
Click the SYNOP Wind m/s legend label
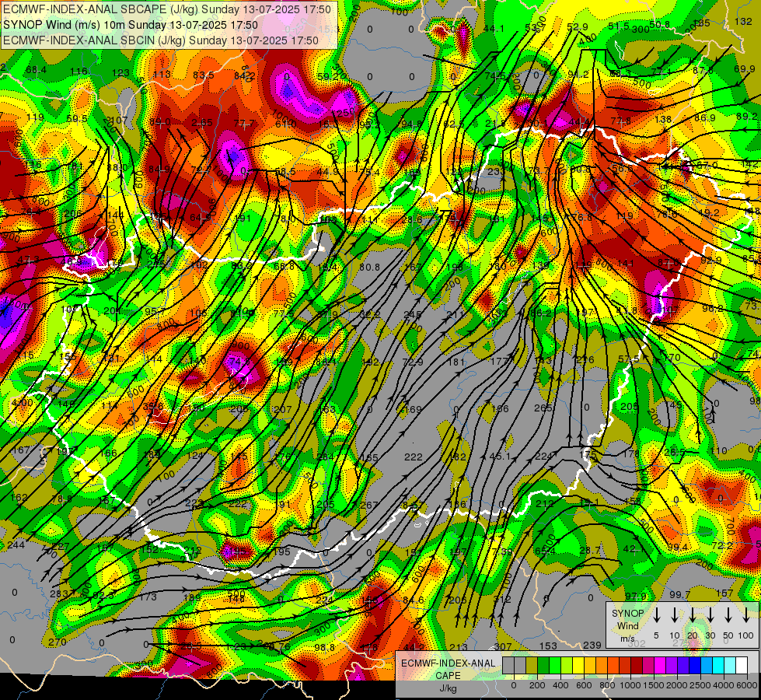(x=627, y=625)
